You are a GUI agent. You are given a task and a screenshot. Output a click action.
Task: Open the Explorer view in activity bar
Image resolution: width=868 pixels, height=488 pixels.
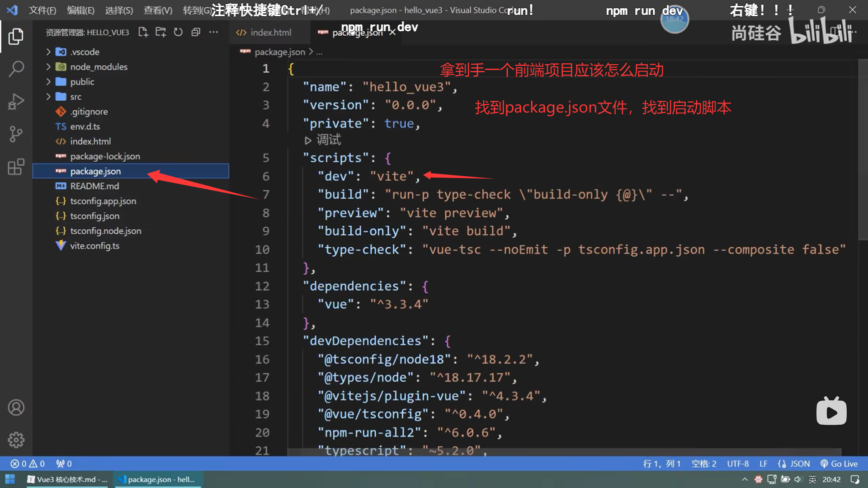pos(16,37)
